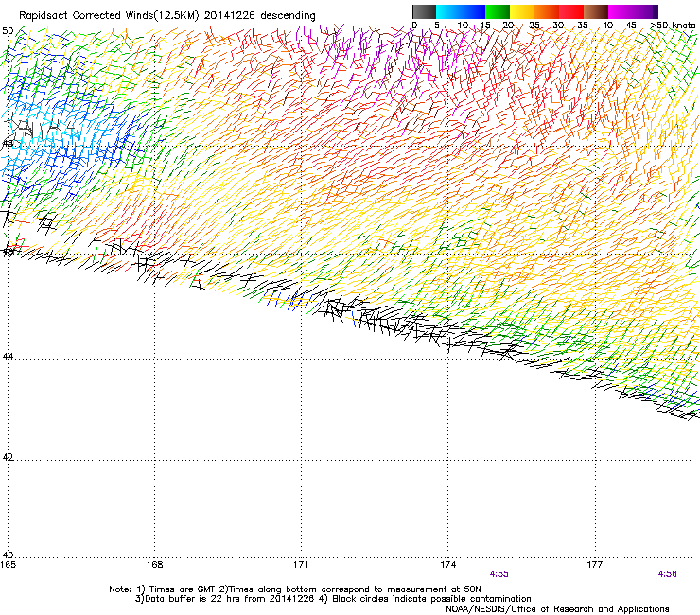Click the longitude label 168
The height and width of the screenshot is (615, 700).
coord(155,565)
